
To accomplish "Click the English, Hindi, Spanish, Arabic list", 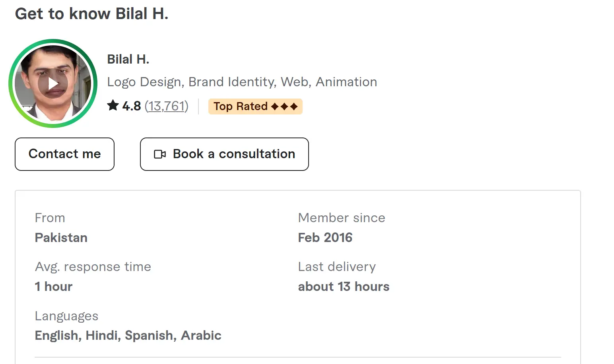I will (x=128, y=335).
